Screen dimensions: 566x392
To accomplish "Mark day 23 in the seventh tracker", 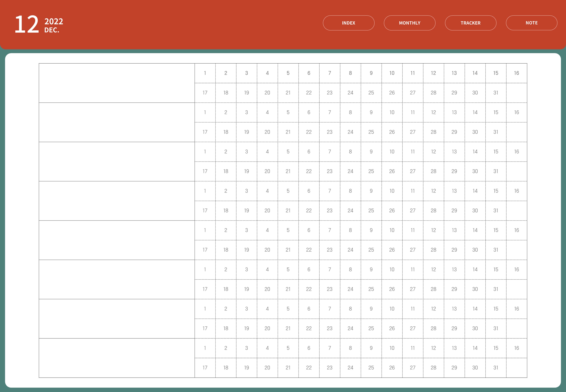I will [x=330, y=329].
